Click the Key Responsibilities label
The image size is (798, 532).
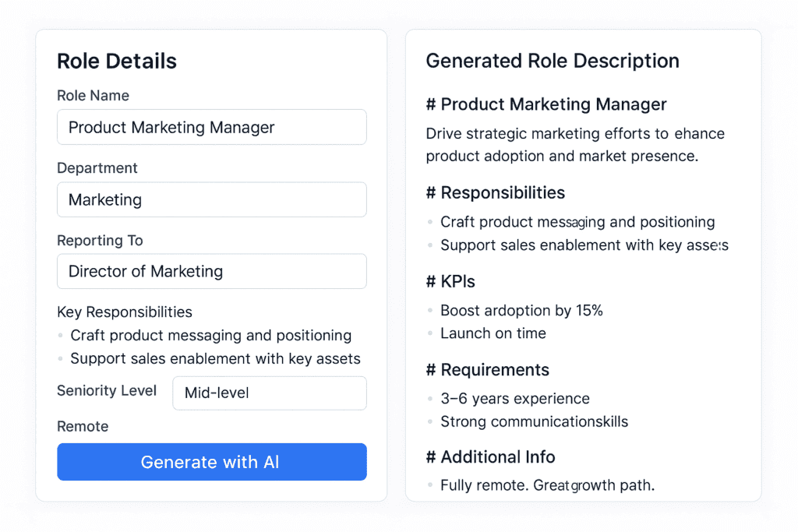pos(125,312)
